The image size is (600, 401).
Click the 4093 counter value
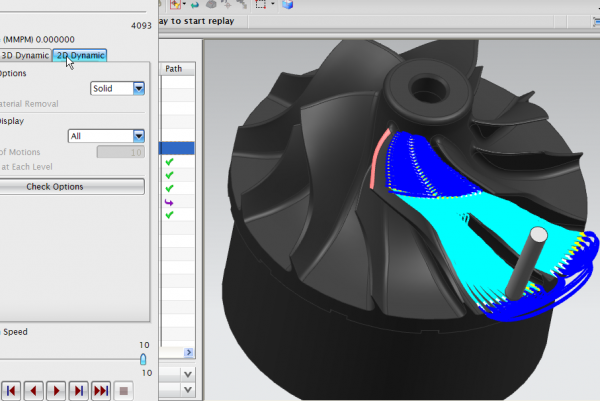pyautogui.click(x=141, y=26)
